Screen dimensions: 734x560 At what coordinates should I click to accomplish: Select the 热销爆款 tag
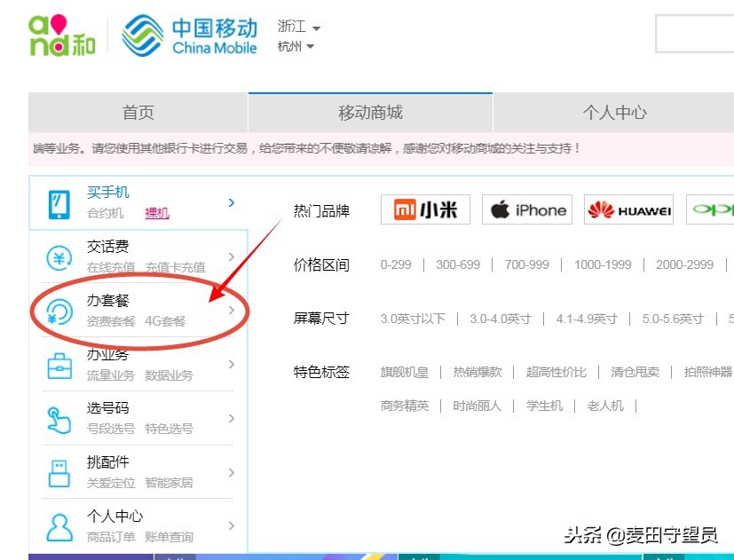pyautogui.click(x=477, y=372)
